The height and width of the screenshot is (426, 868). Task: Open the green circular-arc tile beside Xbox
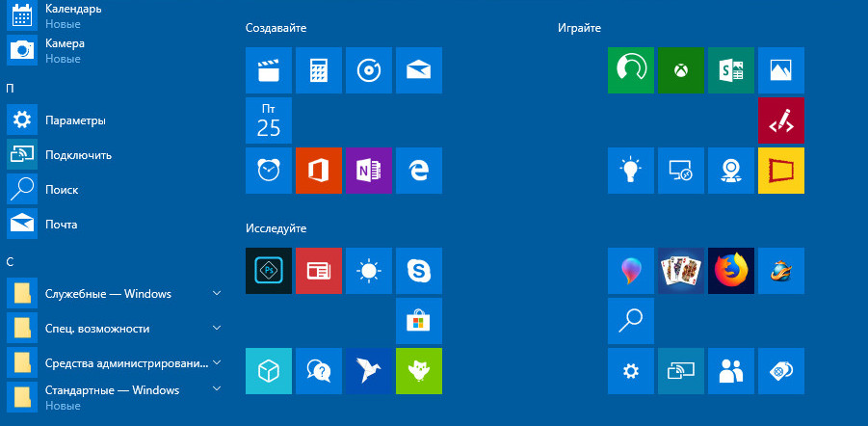coord(630,70)
